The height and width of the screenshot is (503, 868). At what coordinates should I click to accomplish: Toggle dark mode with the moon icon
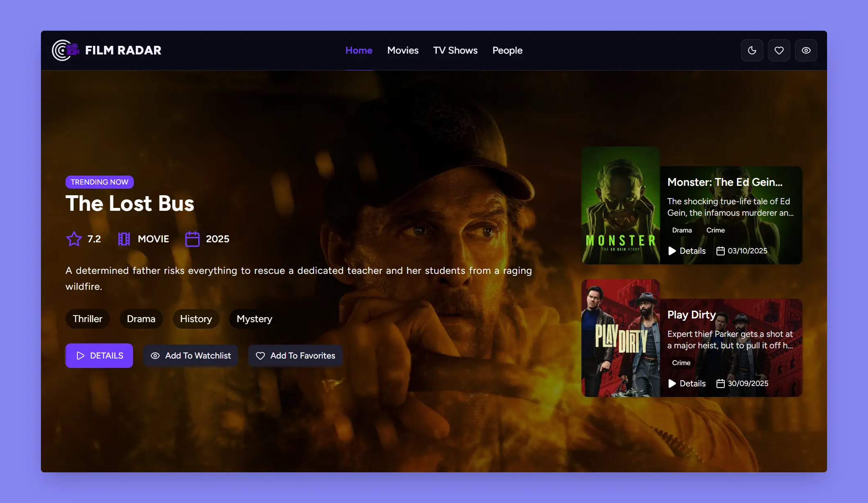752,50
